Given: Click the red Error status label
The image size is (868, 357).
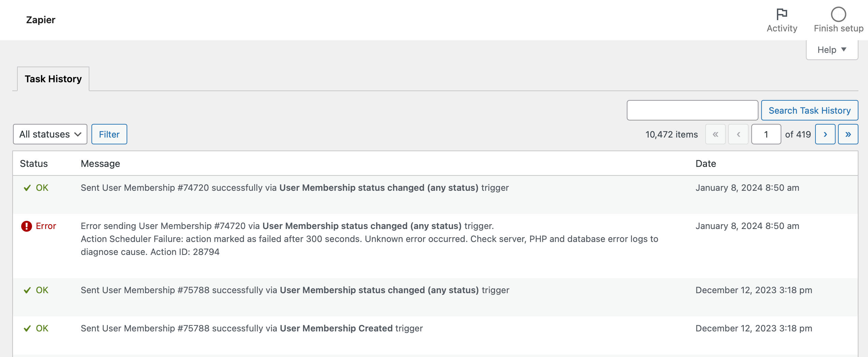Looking at the screenshot, I should [x=46, y=226].
